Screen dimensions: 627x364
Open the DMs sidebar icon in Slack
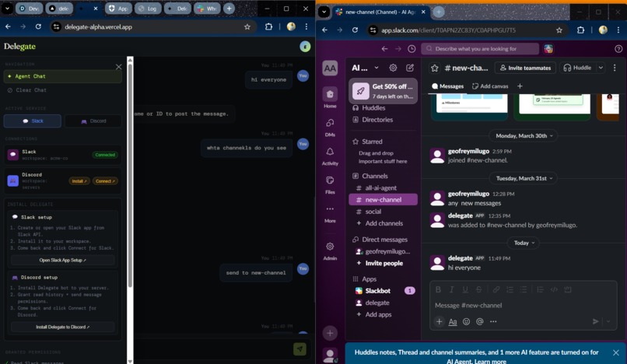point(330,123)
